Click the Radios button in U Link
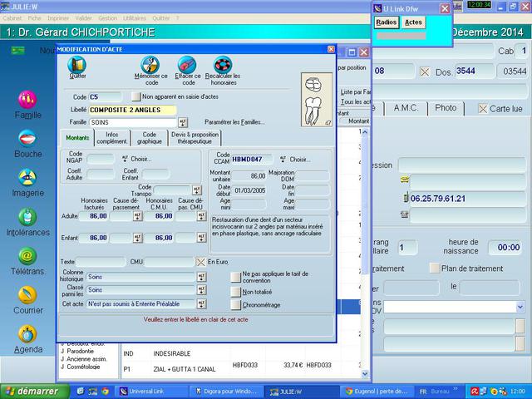 click(x=386, y=22)
